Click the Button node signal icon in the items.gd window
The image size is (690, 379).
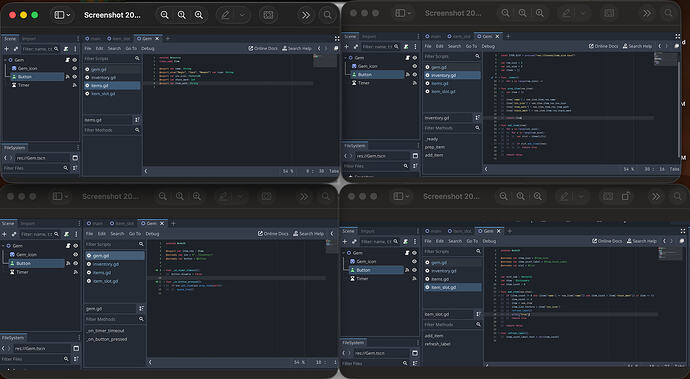68,77
